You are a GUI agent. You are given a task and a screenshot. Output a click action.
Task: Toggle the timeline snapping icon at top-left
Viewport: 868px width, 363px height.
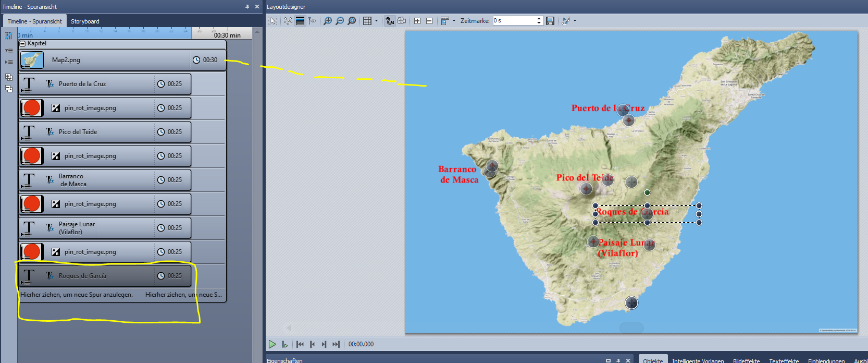coord(9,36)
